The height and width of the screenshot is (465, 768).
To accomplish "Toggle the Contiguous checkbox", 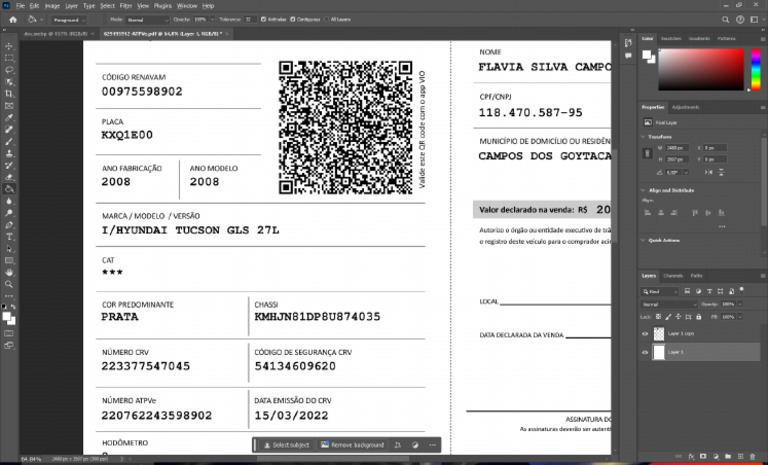I will click(x=293, y=20).
